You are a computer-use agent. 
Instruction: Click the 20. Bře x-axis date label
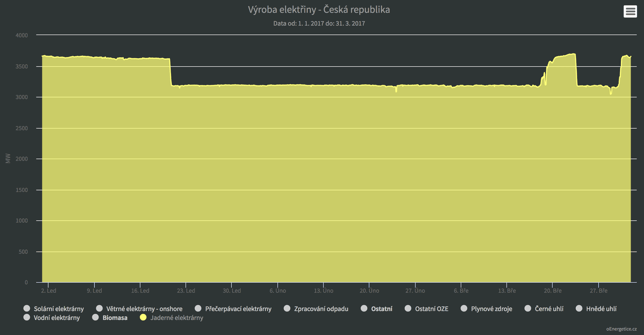[553, 291]
